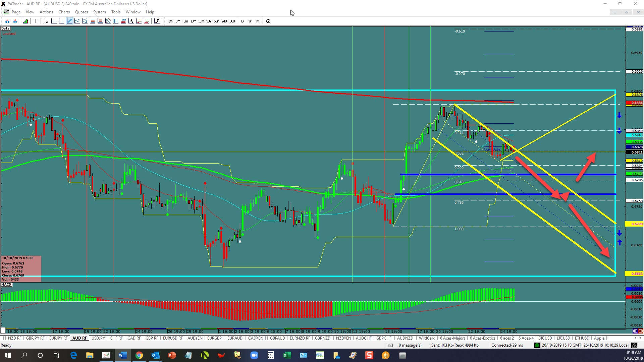This screenshot has width=644, height=362.
Task: Choose the Fibonacci extension tool
Action: 100,21
